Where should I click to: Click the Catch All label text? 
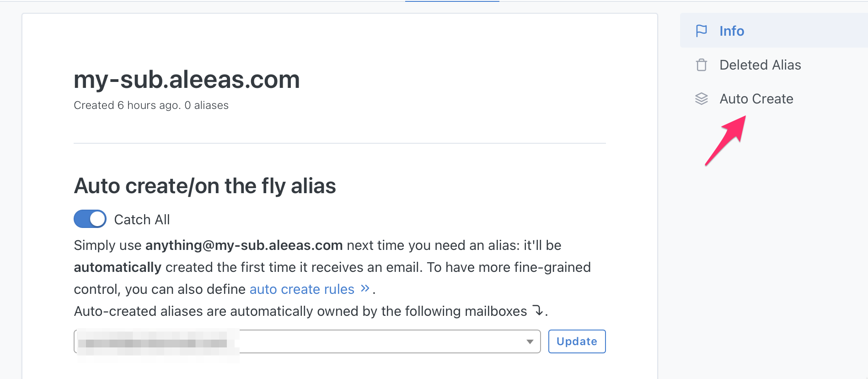142,220
